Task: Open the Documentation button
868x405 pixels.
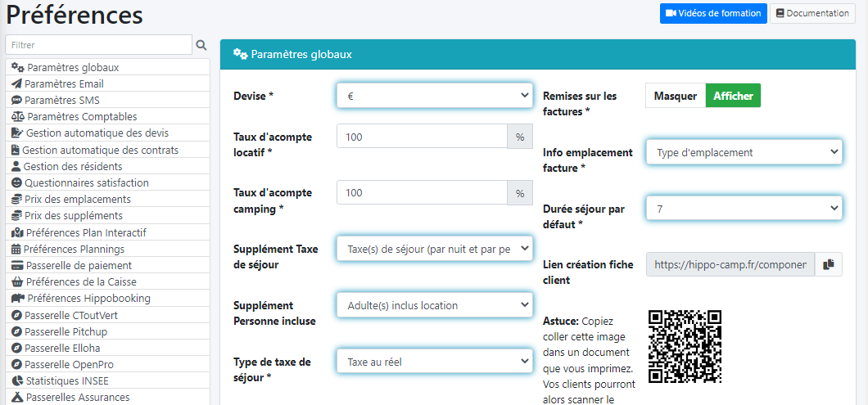Action: (812, 13)
